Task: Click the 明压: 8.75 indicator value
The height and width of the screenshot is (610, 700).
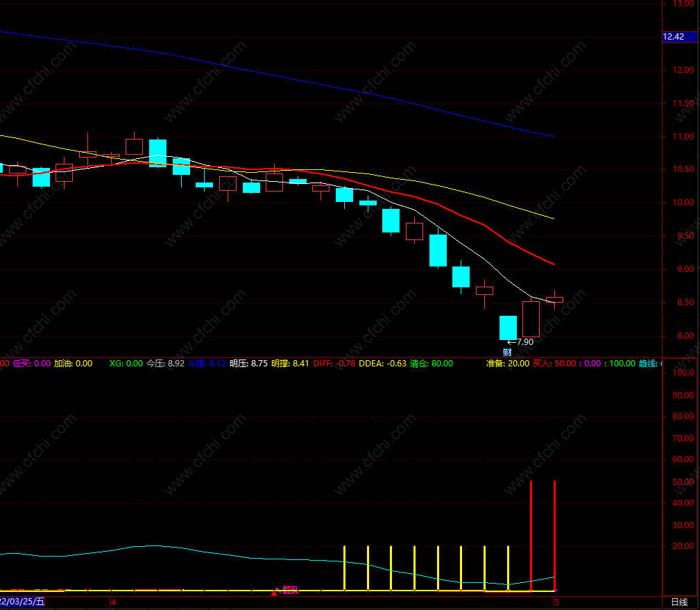Action: coord(248,364)
